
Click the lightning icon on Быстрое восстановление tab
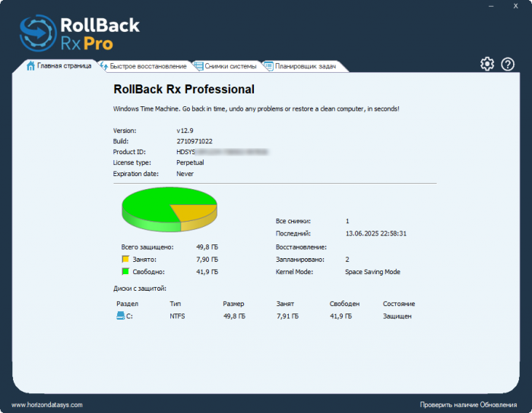[x=104, y=66]
